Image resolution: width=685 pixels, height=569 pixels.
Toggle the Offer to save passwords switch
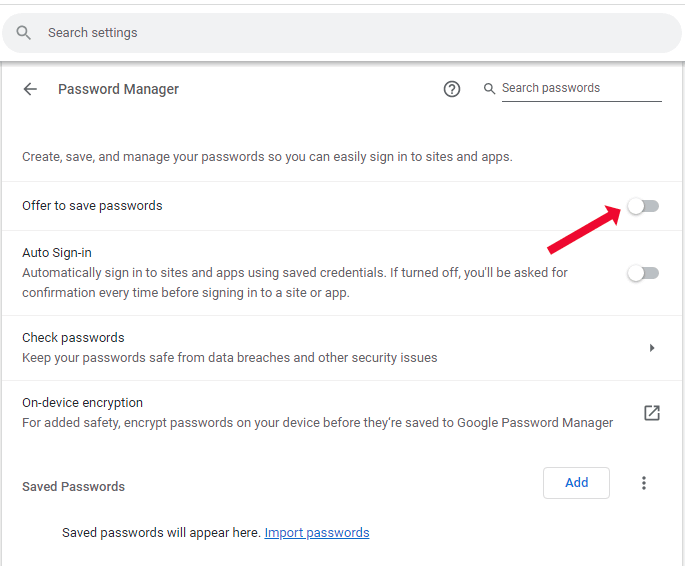click(643, 206)
